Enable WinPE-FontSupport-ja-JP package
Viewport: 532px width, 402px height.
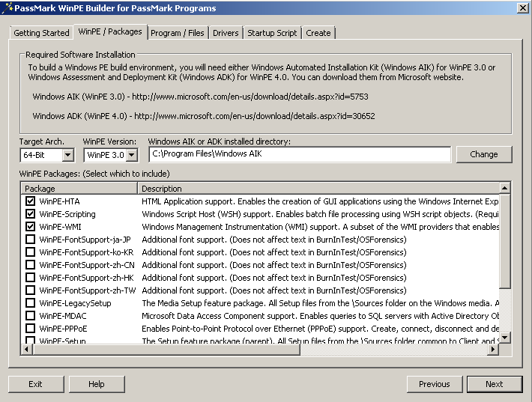coord(31,240)
